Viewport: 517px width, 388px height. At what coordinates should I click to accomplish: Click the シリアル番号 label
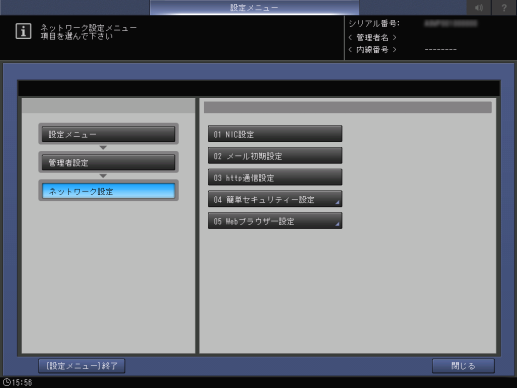coord(374,24)
